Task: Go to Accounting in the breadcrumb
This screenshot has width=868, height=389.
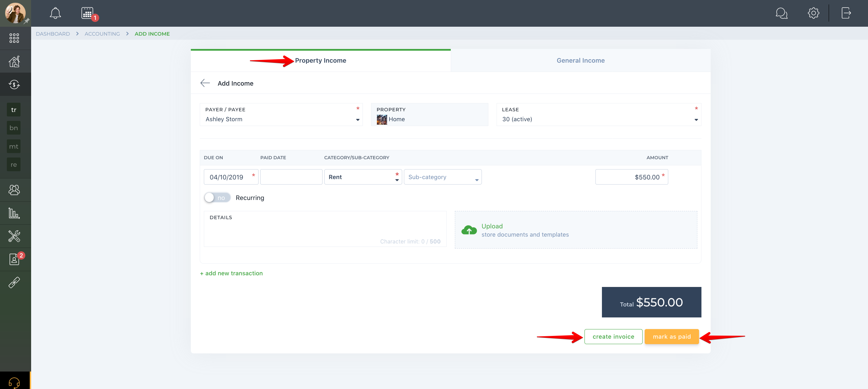Action: (x=102, y=34)
